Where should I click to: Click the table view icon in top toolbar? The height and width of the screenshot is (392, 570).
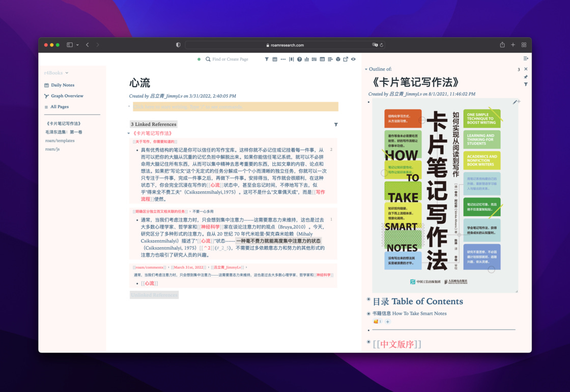pos(322,59)
